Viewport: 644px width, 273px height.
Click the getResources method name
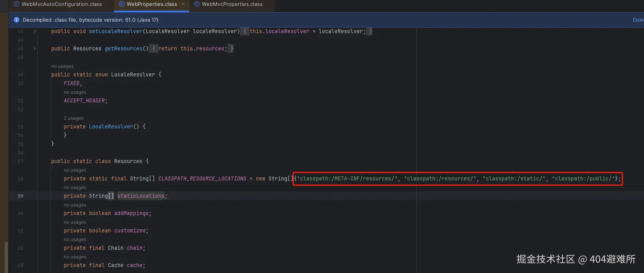pos(123,48)
